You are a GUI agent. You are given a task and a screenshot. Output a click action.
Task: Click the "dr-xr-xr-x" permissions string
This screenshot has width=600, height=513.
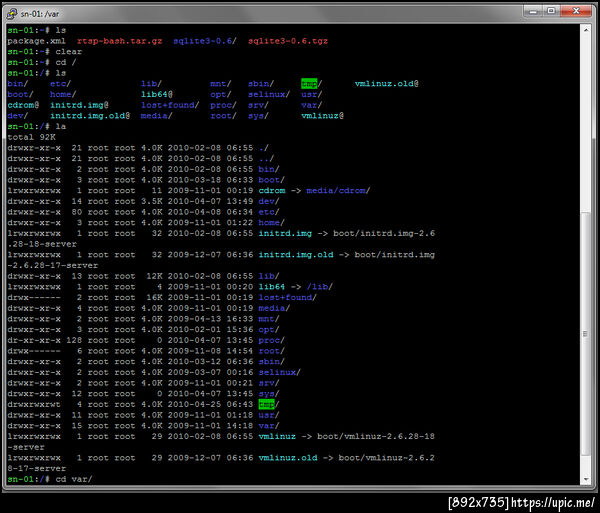[x=34, y=340]
